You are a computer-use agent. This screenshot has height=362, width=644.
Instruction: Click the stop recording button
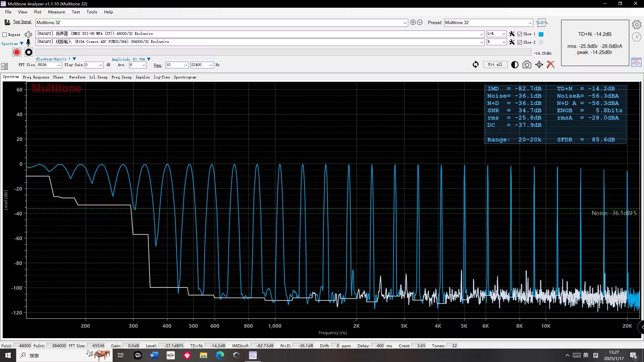click(29, 52)
